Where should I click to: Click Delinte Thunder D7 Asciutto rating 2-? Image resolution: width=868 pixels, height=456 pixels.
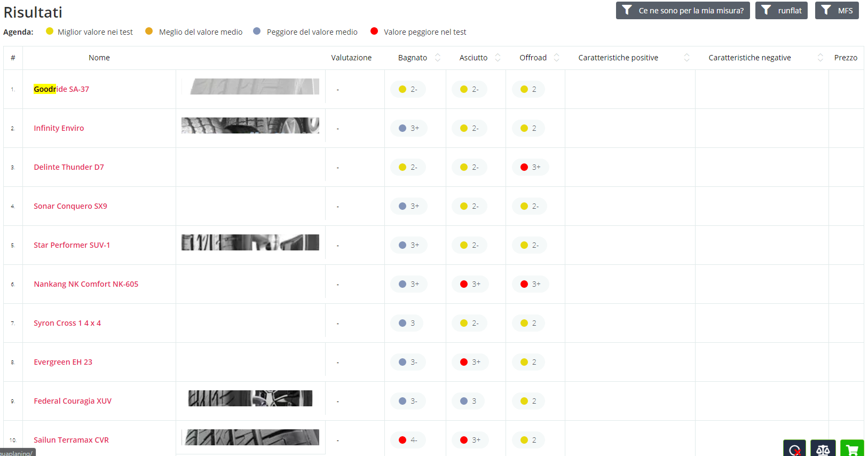coord(469,167)
